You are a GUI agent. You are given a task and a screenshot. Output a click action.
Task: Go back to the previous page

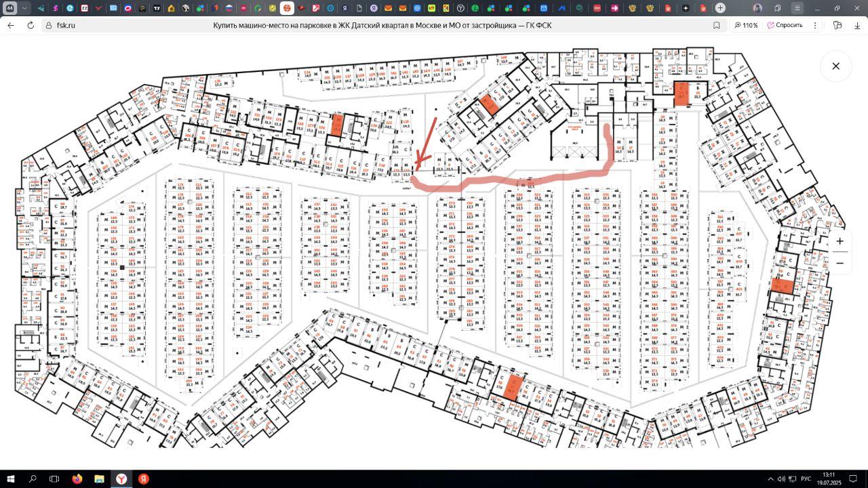11,25
